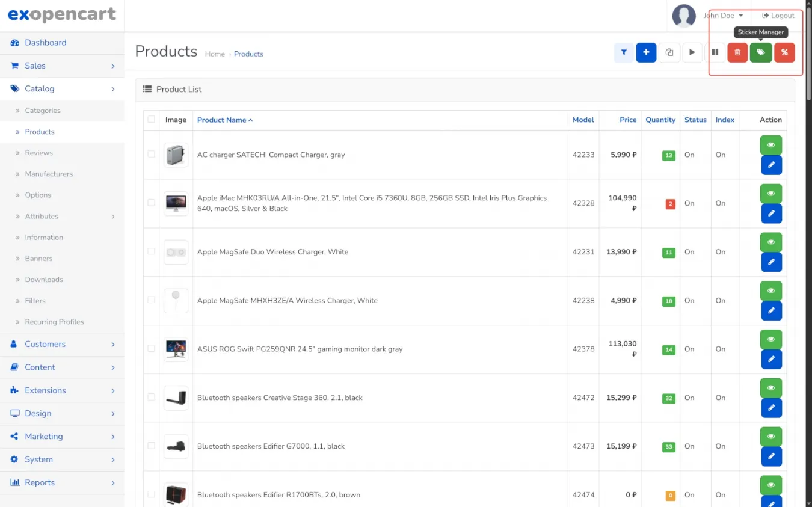Screen dimensions: 812x507
Task: Click the red trash delete icon
Action: pyautogui.click(x=737, y=52)
